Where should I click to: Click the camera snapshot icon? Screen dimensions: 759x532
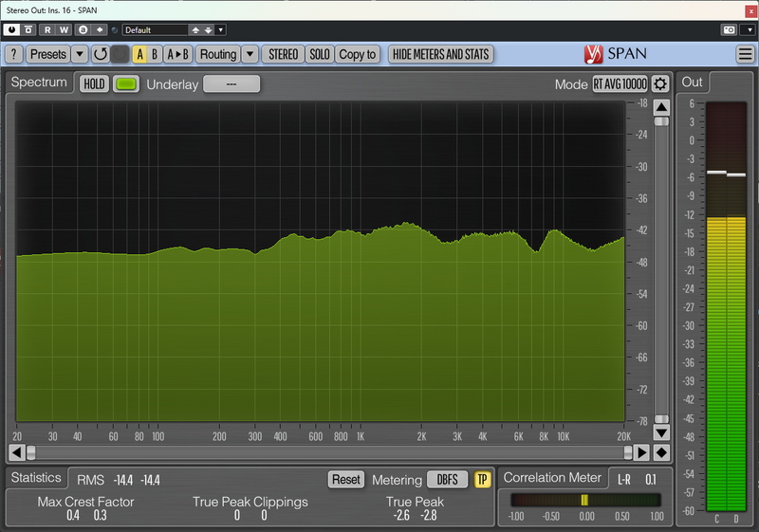pos(729,30)
